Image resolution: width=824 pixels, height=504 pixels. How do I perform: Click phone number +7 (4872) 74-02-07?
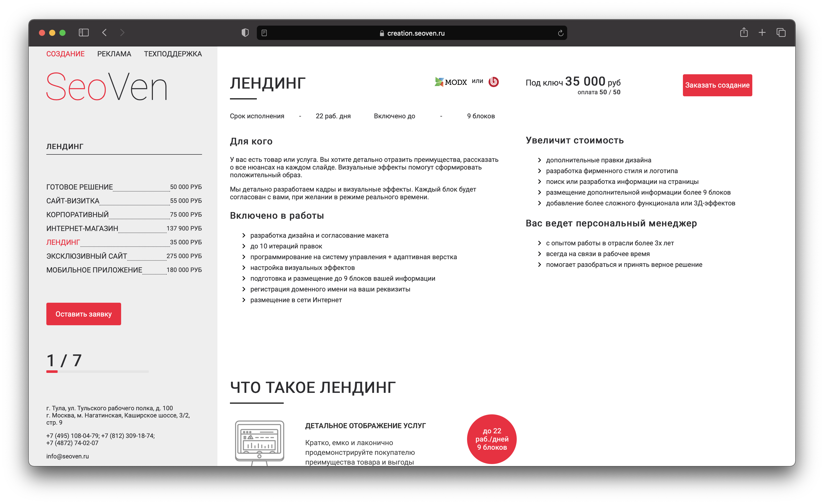tap(72, 443)
